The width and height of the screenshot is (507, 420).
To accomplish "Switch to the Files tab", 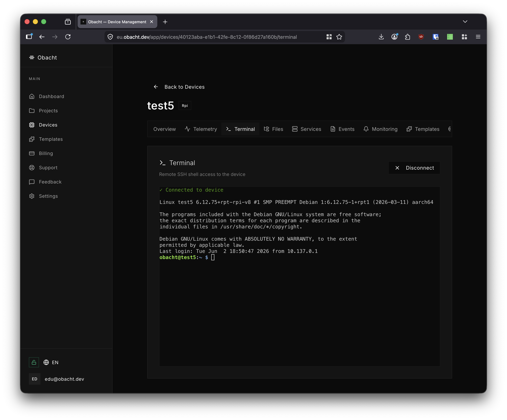I will coord(273,129).
